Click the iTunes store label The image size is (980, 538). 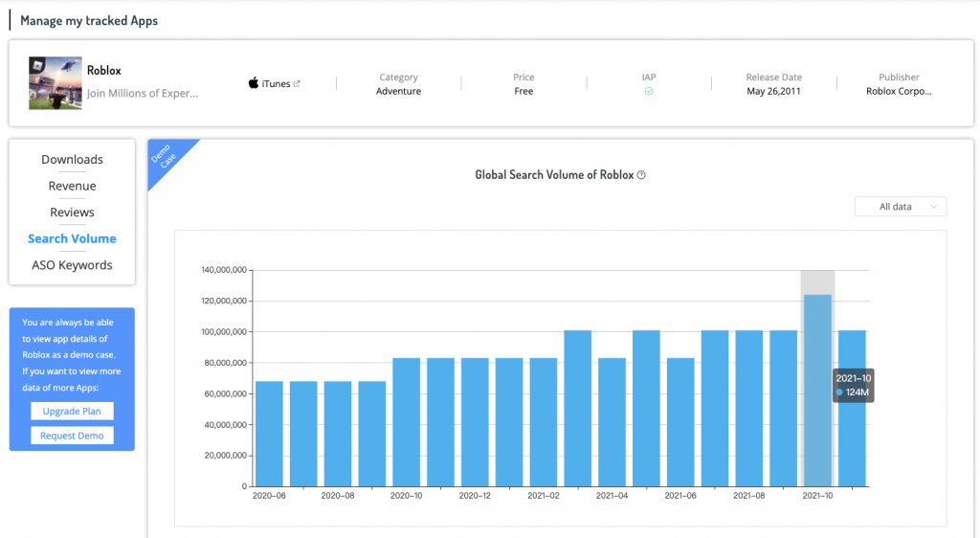(x=276, y=84)
